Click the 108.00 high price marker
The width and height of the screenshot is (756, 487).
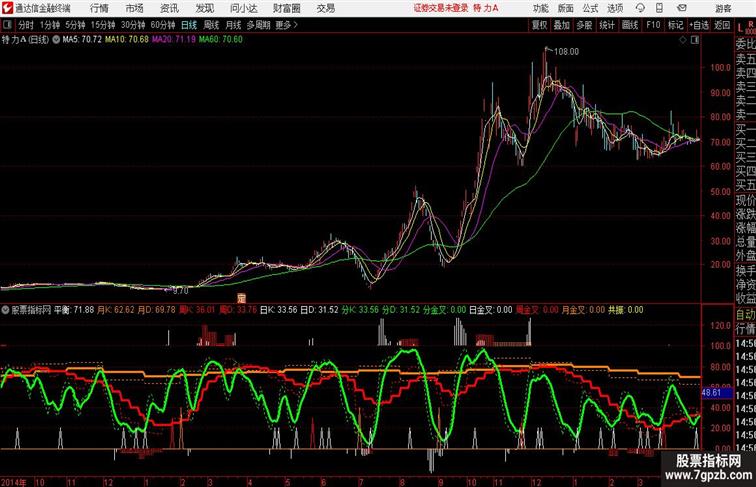(566, 52)
